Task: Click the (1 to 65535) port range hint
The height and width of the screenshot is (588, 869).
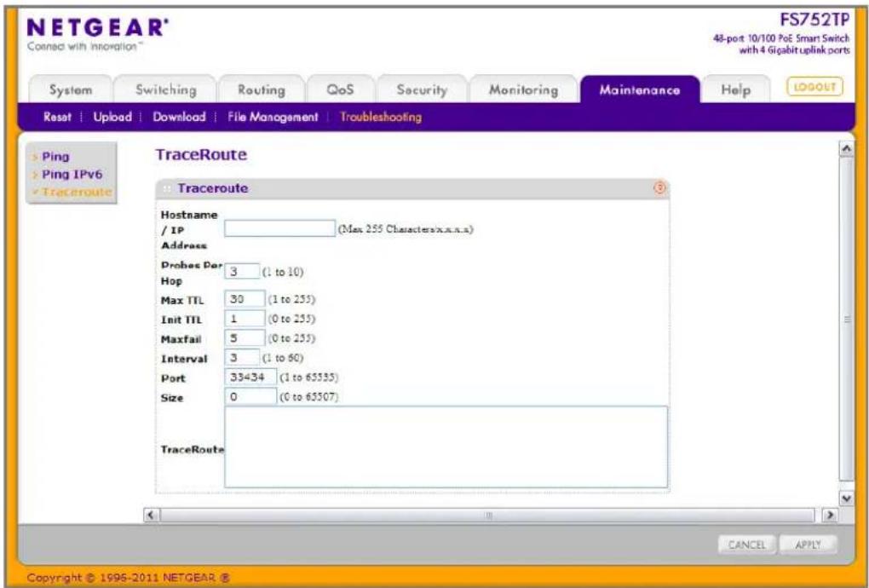Action: [x=308, y=378]
